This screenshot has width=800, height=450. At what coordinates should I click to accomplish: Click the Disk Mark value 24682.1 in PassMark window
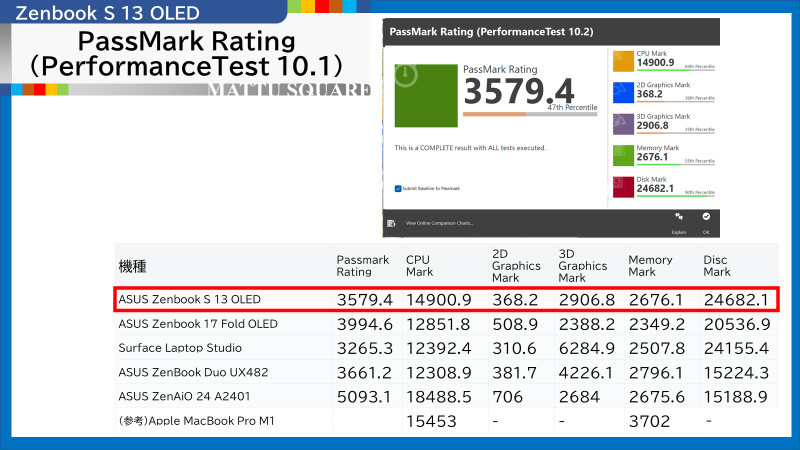point(655,188)
